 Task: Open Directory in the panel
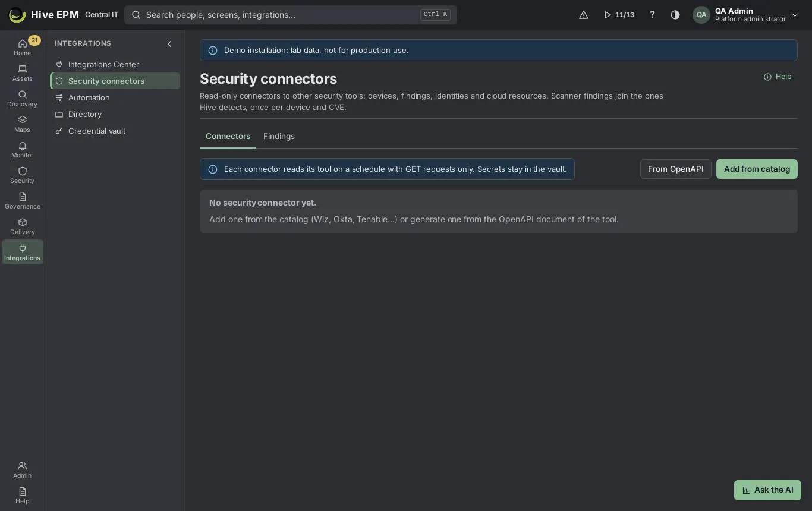115,114
